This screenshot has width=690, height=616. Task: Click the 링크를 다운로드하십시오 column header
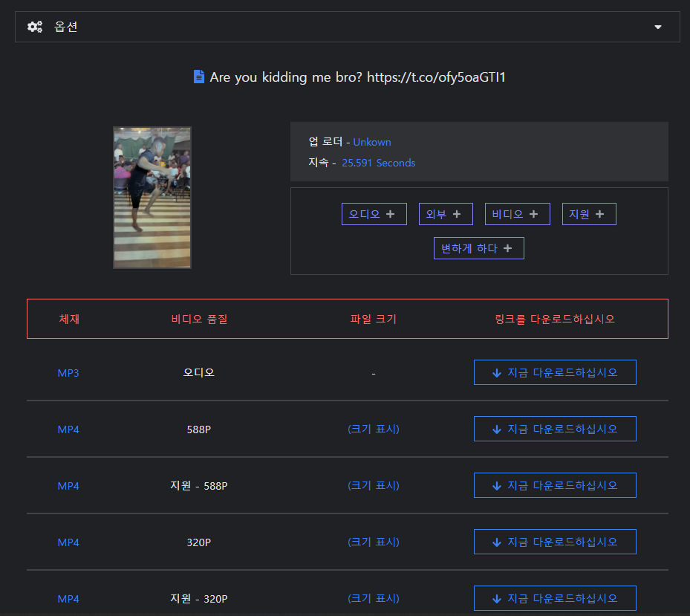click(555, 319)
